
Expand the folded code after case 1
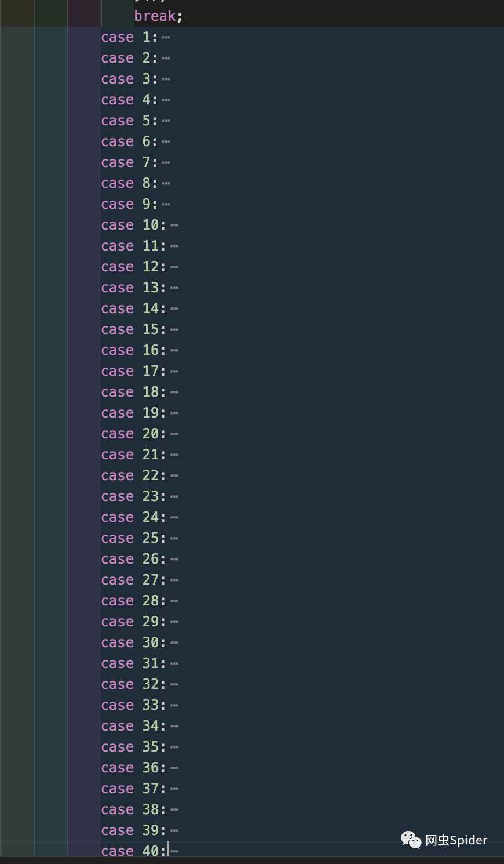click(166, 38)
